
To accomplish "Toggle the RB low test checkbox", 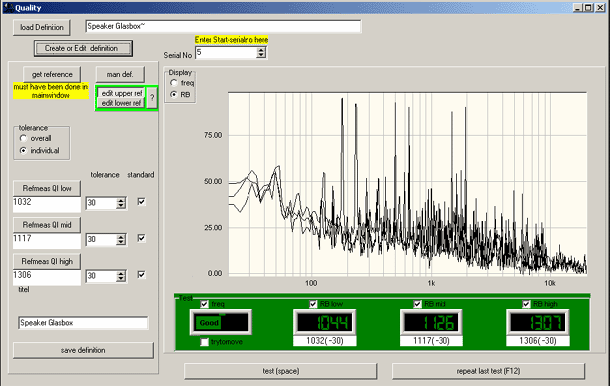I will [313, 304].
